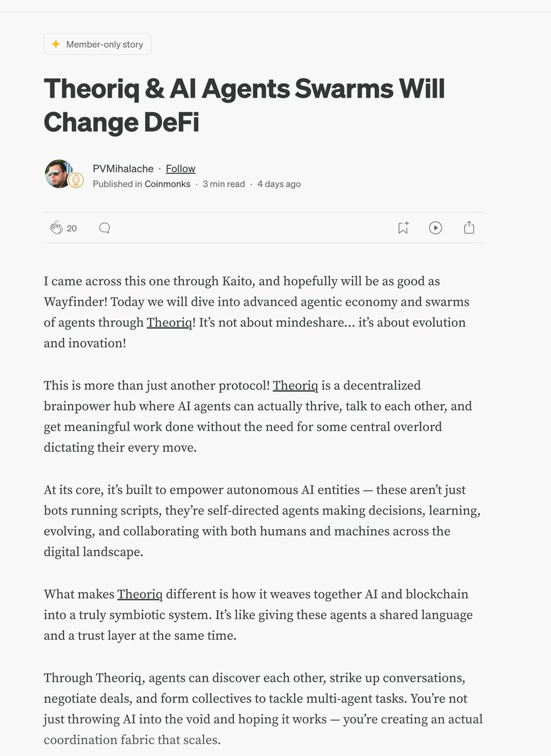Open the comments via speech bubble icon
Viewport: 551px width, 756px height.
coord(105,228)
